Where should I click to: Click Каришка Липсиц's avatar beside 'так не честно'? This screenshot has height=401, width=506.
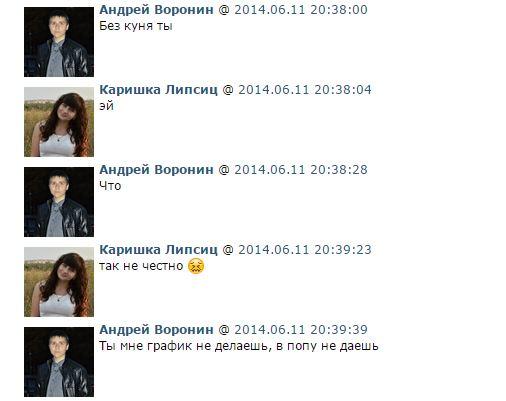coord(59,282)
